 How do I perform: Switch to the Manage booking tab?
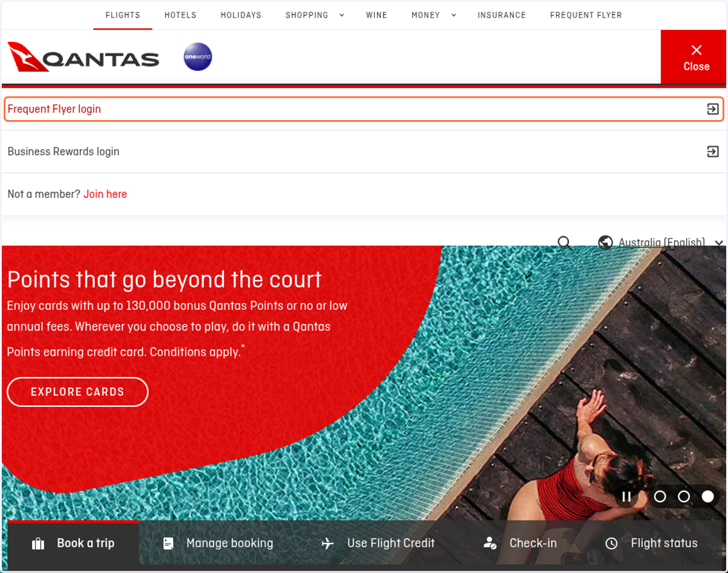[218, 544]
